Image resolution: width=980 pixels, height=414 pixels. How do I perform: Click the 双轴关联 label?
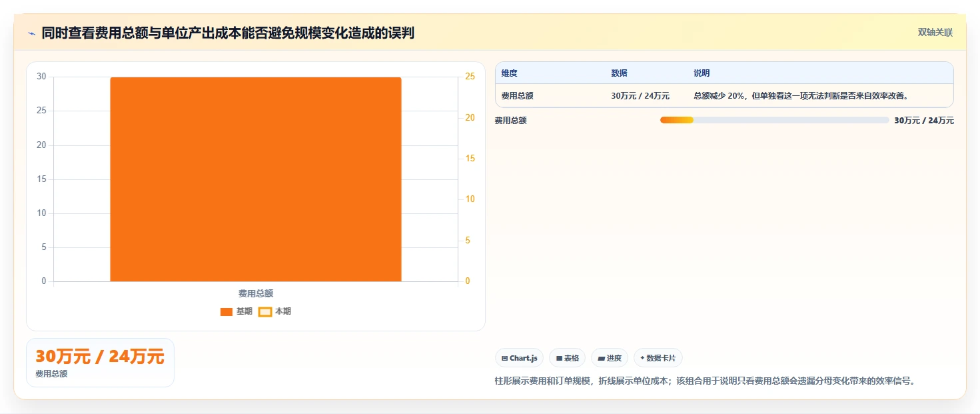pyautogui.click(x=935, y=33)
